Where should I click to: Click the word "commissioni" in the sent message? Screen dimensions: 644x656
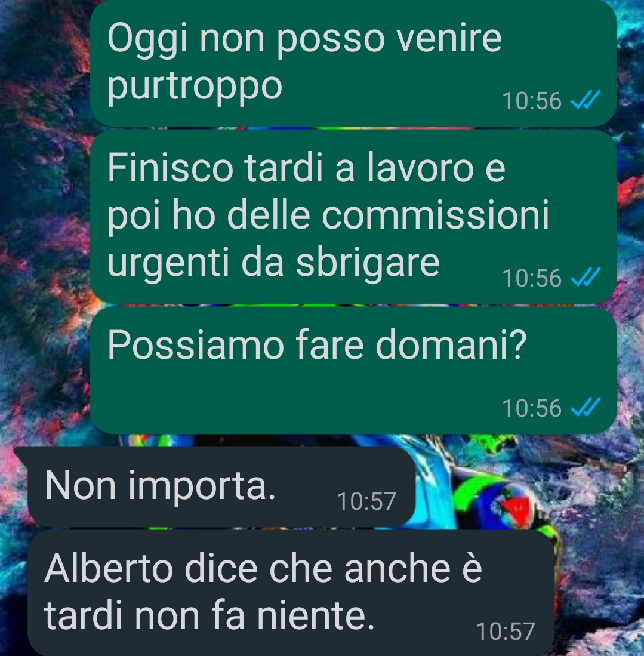pos(435,215)
